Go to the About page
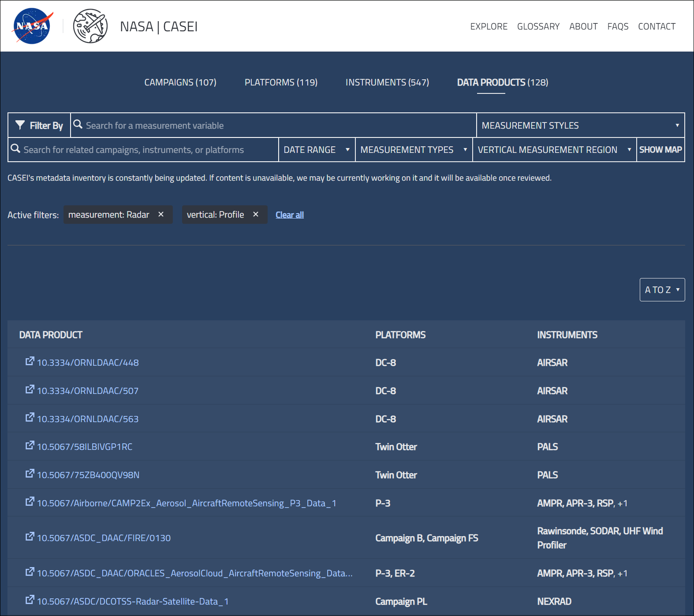694x616 pixels. (x=583, y=26)
